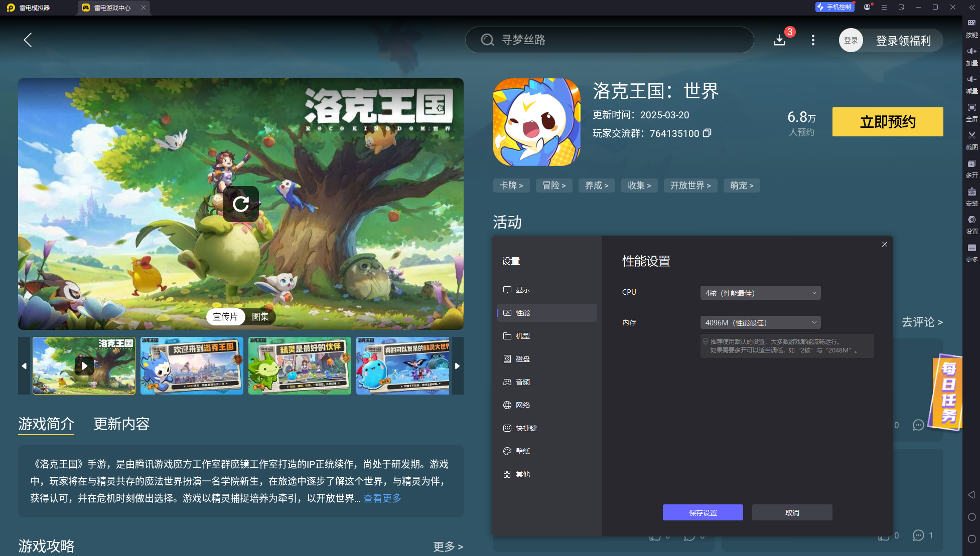
Task: Click 手机控制 button in title bar
Action: [x=834, y=7]
